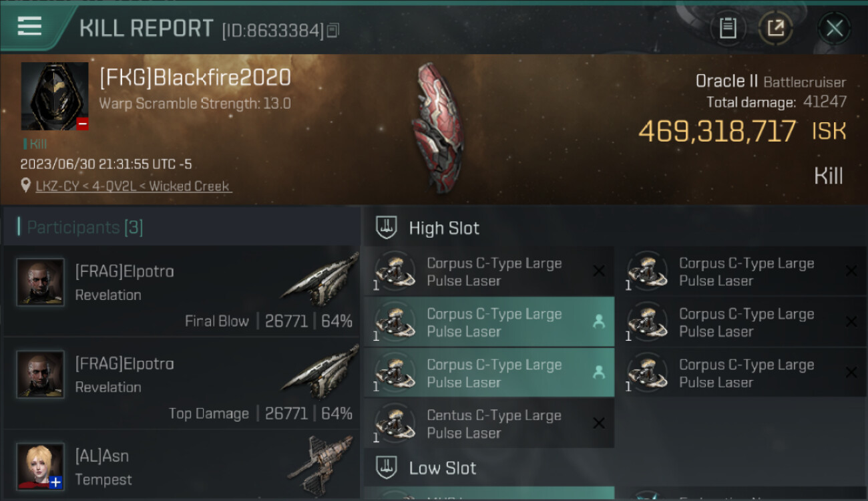Select Elpotro Top Damage participant entry
The image size is (868, 501).
click(182, 383)
